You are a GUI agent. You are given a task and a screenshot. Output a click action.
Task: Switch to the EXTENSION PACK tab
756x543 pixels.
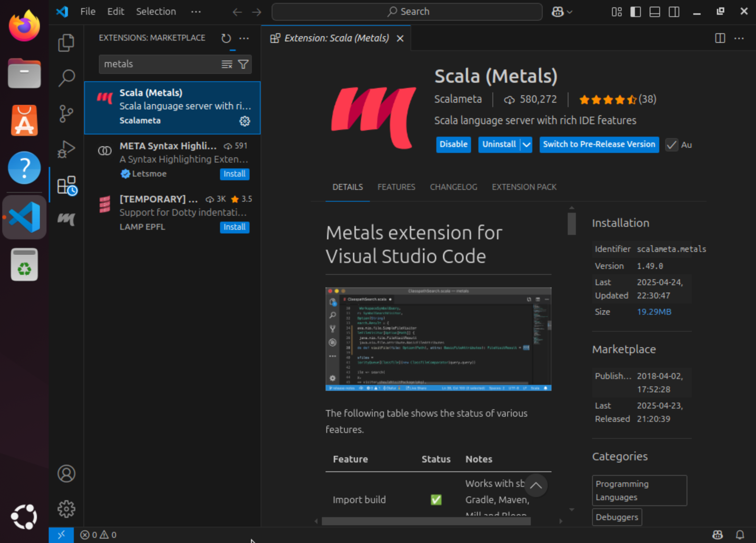tap(524, 187)
